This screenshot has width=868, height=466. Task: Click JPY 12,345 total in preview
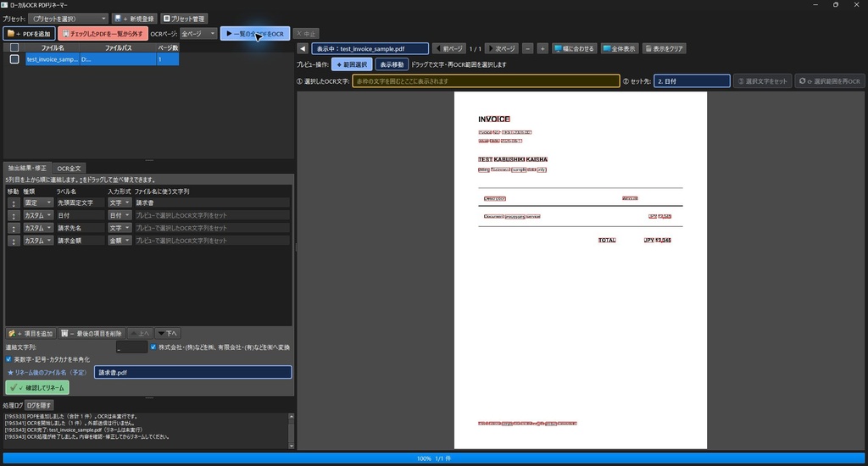[x=657, y=240]
